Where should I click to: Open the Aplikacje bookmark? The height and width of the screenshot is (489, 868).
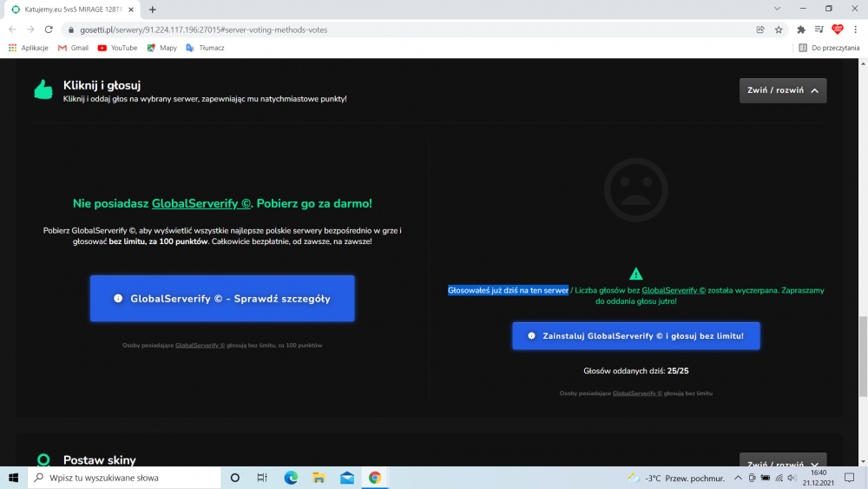pos(29,48)
